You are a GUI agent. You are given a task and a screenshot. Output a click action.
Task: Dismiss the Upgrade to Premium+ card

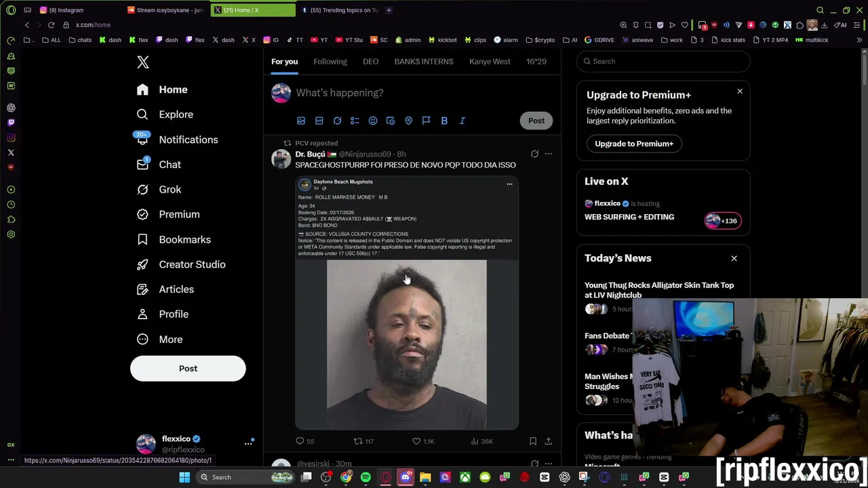[740, 91]
